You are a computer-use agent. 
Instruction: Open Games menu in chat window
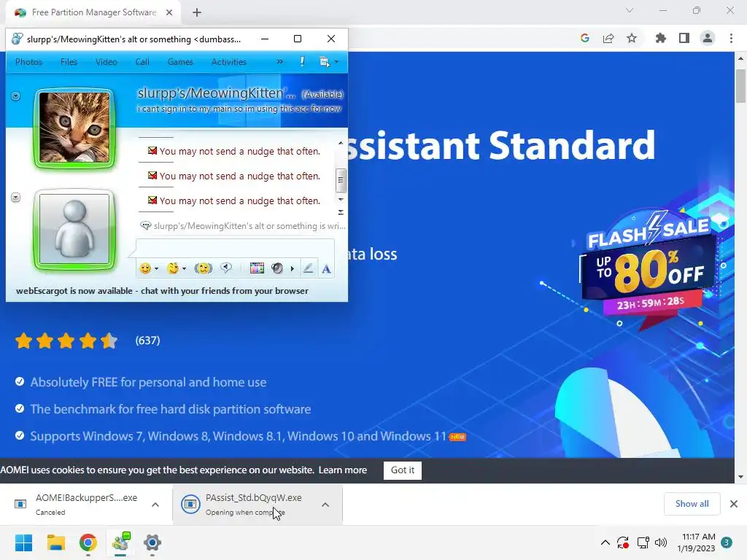[x=180, y=62]
